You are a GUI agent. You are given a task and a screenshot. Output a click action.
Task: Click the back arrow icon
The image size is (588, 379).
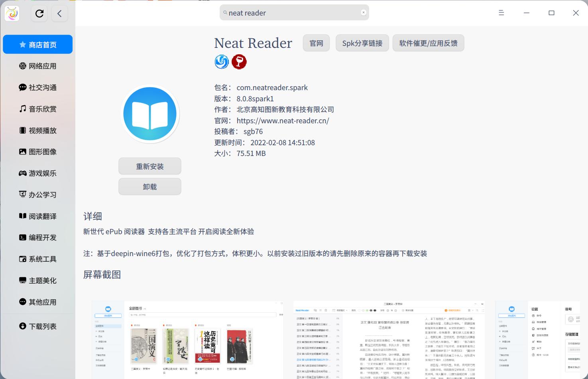60,13
